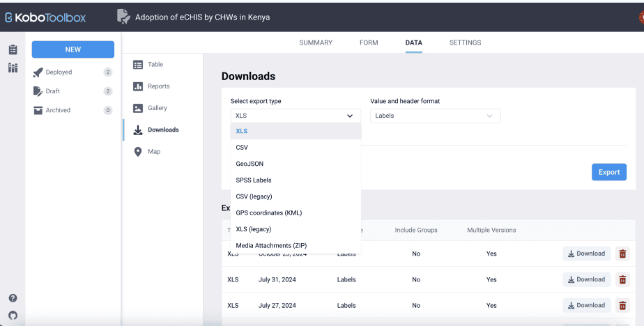Choose CSV from export type list
Screen dimensions: 644x326
click(x=242, y=148)
